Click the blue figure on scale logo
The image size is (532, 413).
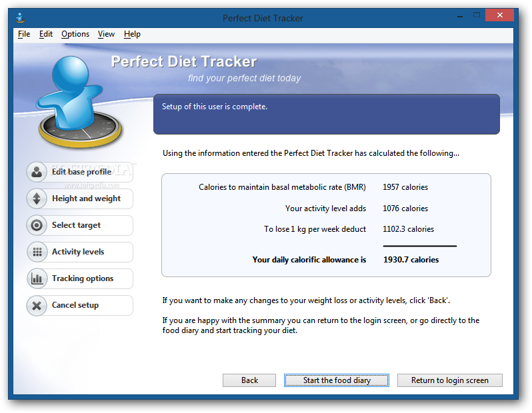[x=80, y=102]
